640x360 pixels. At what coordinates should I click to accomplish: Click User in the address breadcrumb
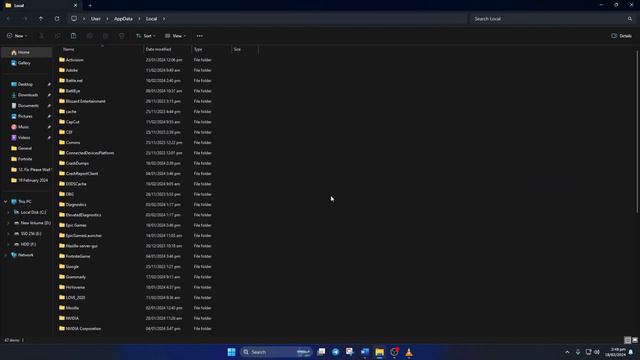tap(96, 19)
